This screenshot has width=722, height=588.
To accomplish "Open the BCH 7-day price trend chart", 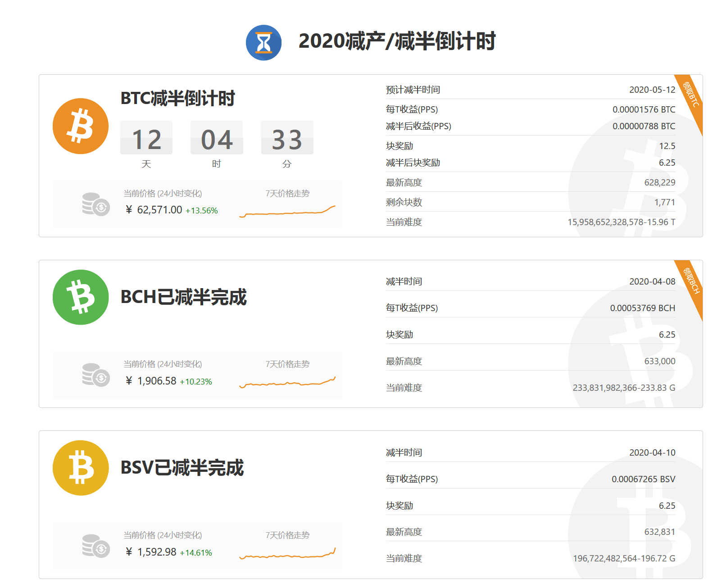I will pos(287,382).
